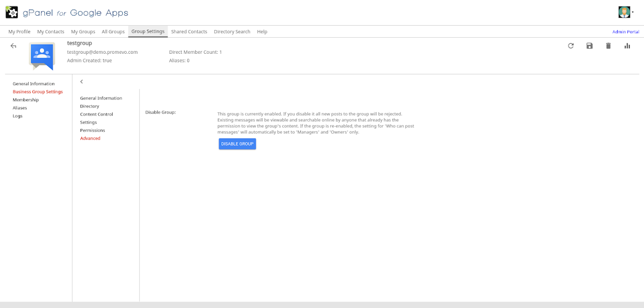Select Membership in the left sidebar
The image size is (644, 308).
[26, 100]
